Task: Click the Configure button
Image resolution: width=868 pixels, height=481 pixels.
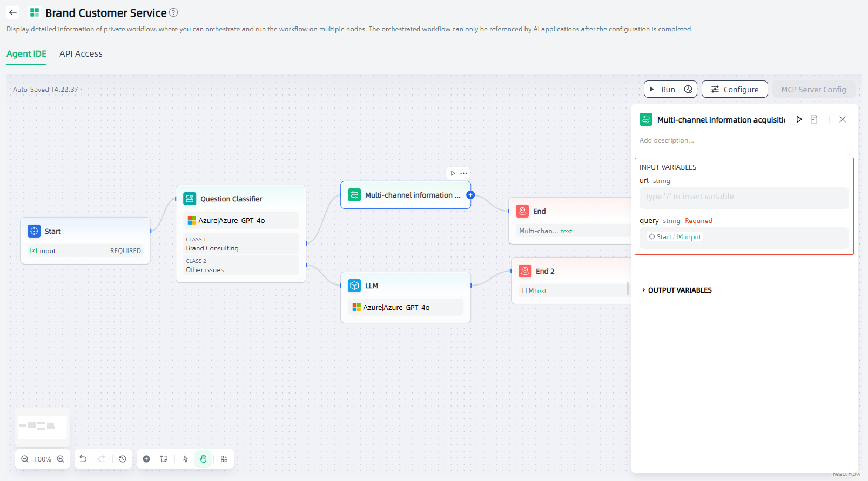Action: [x=735, y=90]
